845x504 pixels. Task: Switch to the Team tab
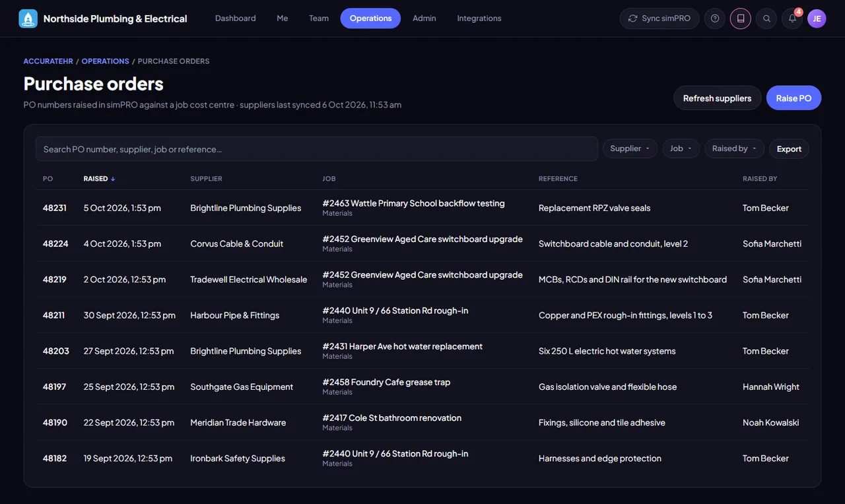click(x=319, y=18)
